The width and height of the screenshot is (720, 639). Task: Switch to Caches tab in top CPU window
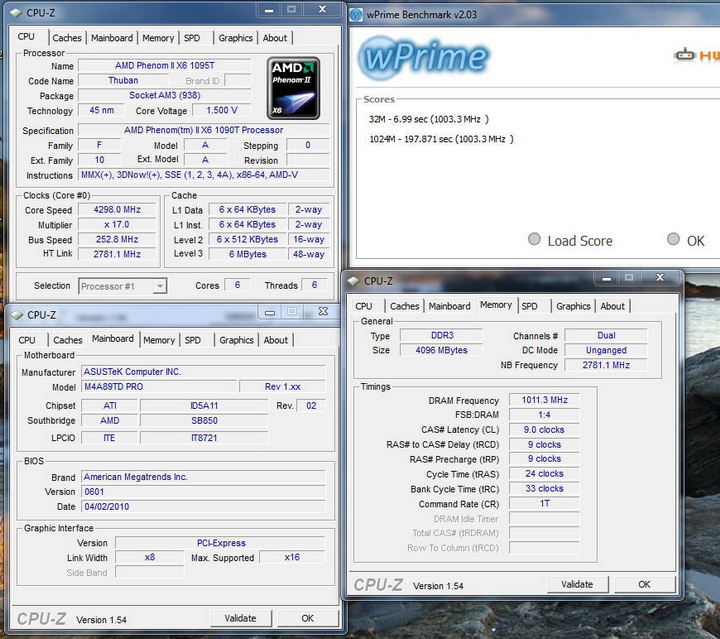(67, 38)
